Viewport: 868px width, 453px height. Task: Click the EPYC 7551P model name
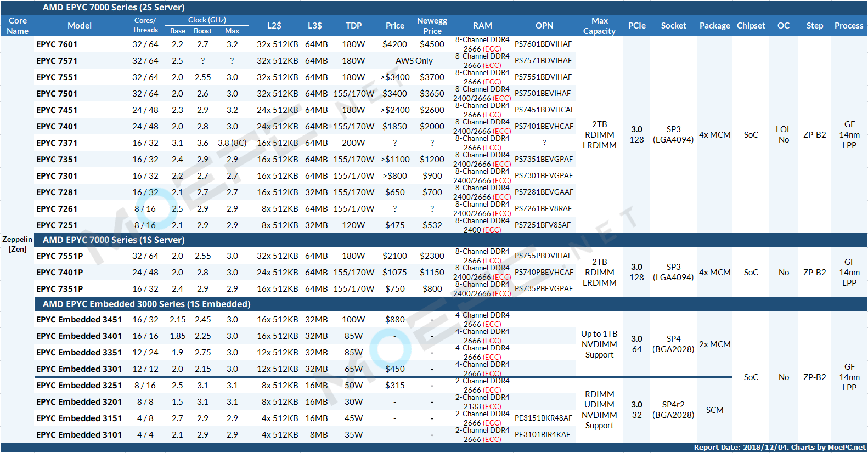60,256
